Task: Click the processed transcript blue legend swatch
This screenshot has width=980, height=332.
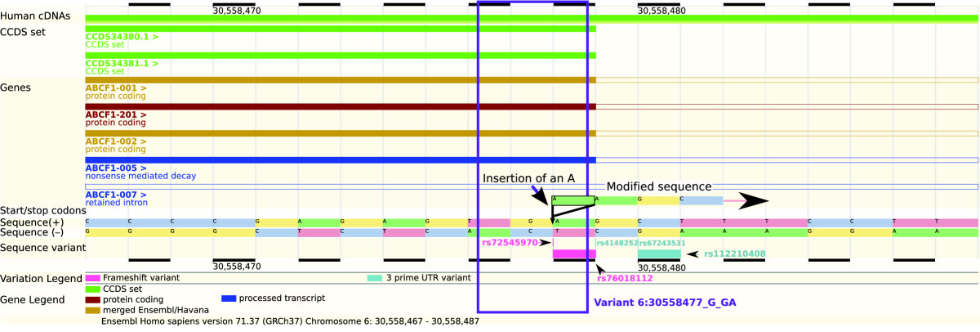Action: 229,298
